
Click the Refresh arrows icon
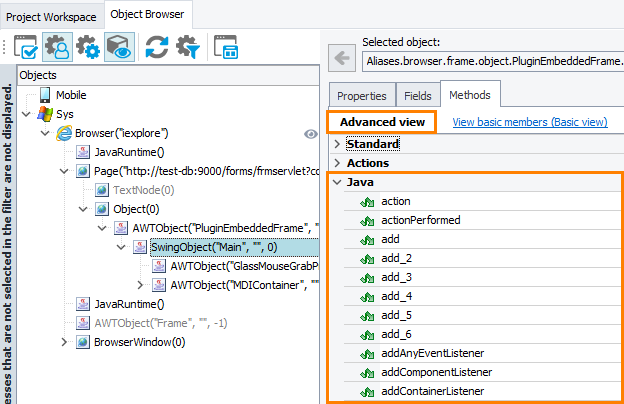click(157, 47)
